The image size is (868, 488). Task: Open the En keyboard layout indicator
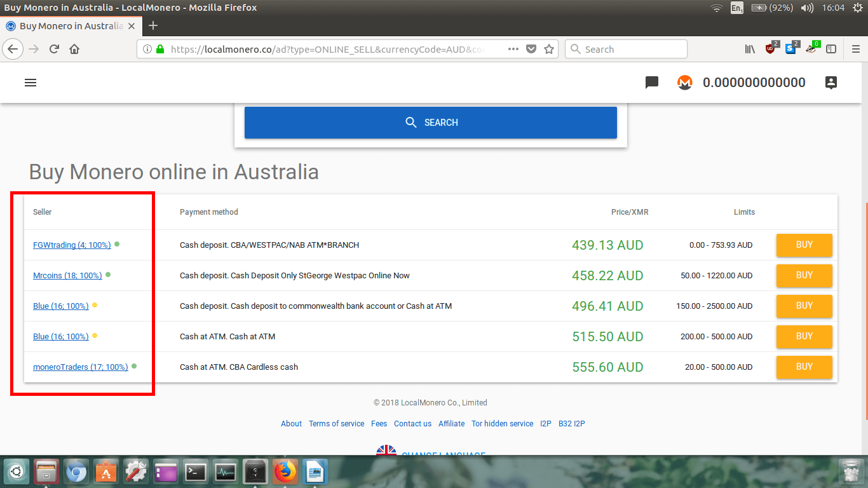[x=737, y=8]
